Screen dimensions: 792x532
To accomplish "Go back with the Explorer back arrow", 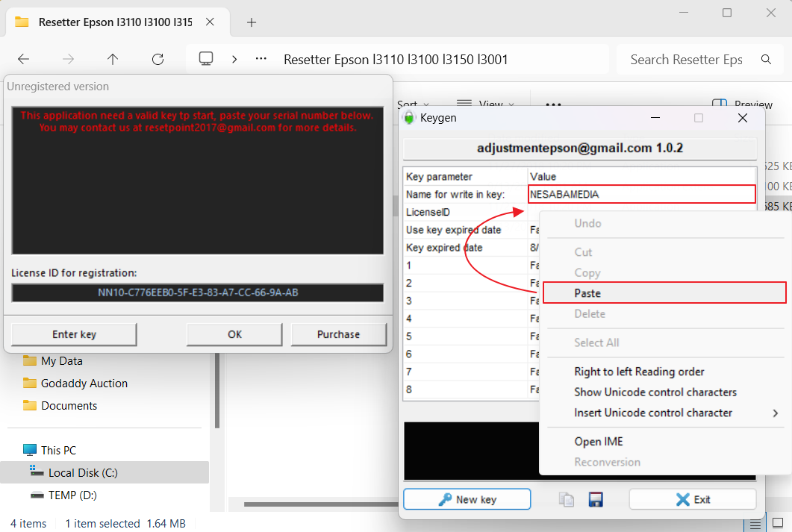I will [x=24, y=60].
